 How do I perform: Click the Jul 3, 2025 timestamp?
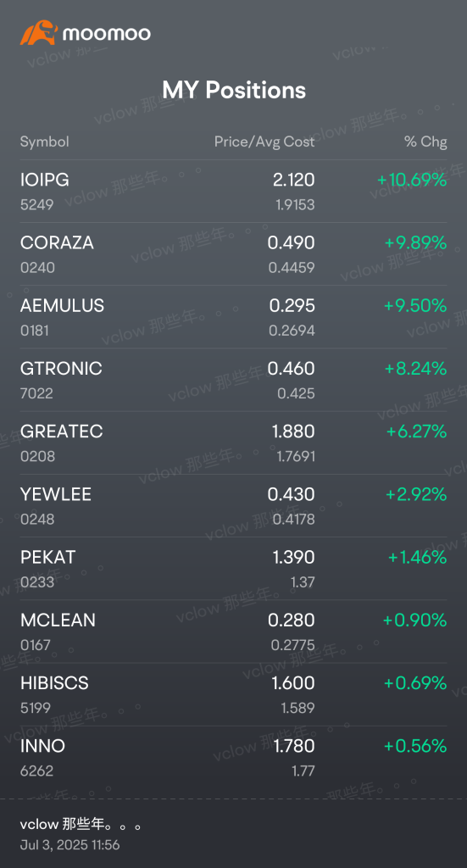tap(69, 845)
